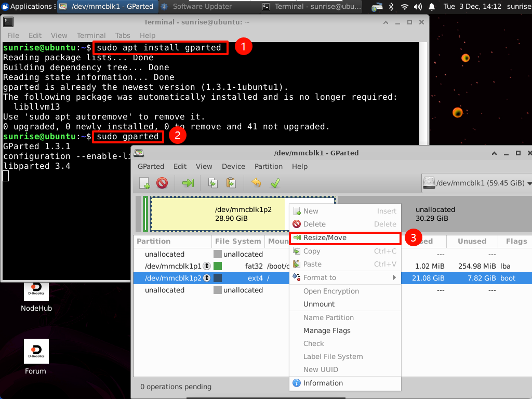
Task: Open the Help menu in GParted
Action: [300, 167]
